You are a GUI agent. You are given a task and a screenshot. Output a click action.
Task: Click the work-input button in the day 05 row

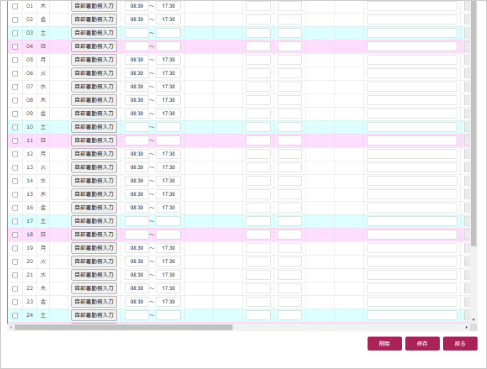(x=94, y=60)
